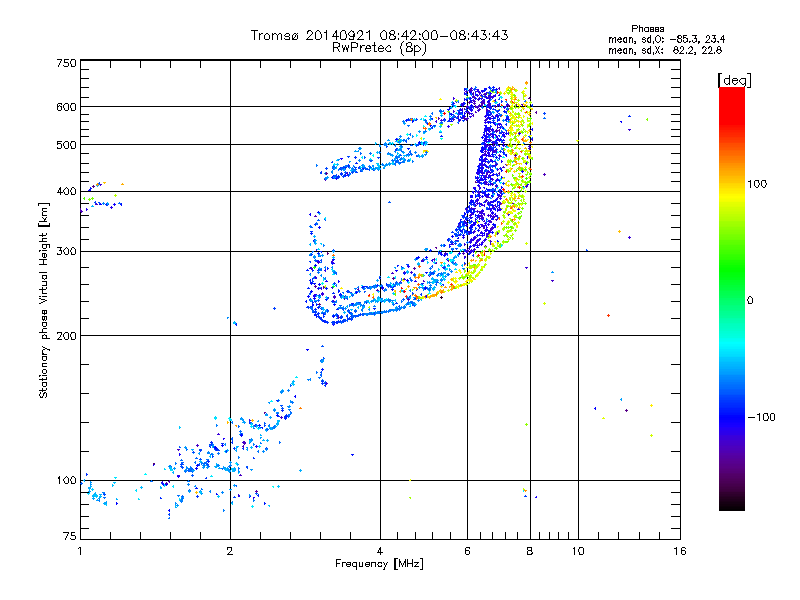Click the y-axis tick label '300'
The height and width of the screenshot is (600, 800).
click(66, 252)
